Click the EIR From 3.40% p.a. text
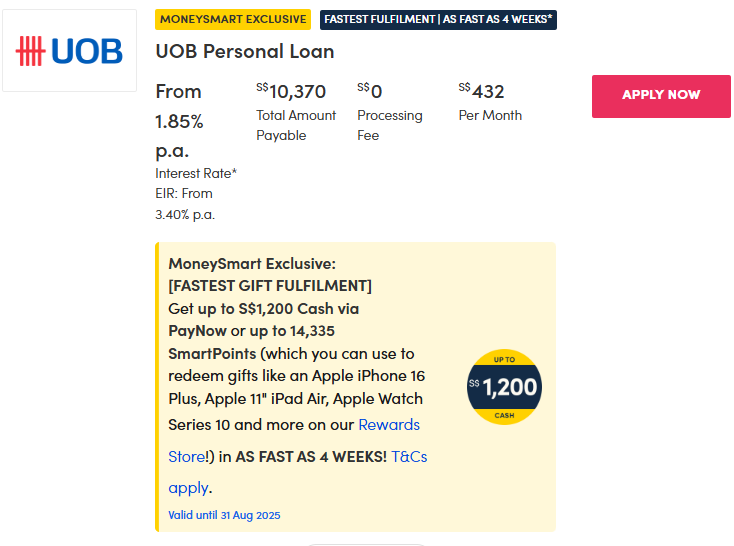The image size is (734, 546). (185, 203)
